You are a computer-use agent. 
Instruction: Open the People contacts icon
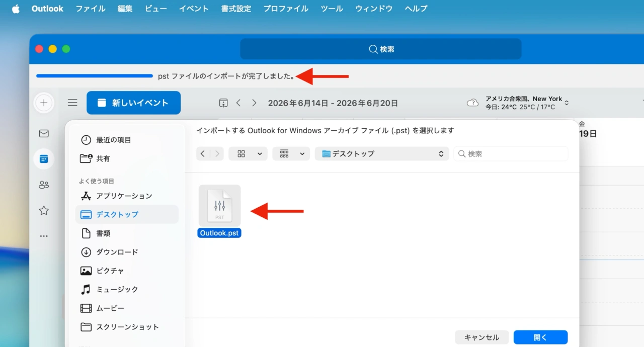(x=44, y=185)
